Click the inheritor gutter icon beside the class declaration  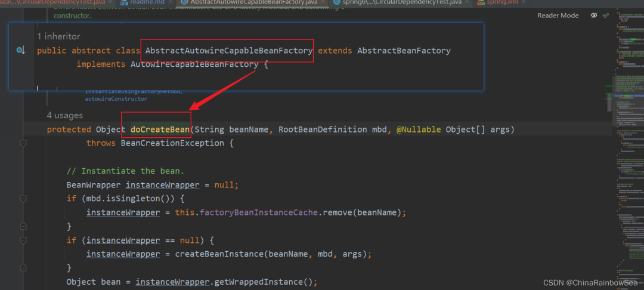coord(20,51)
